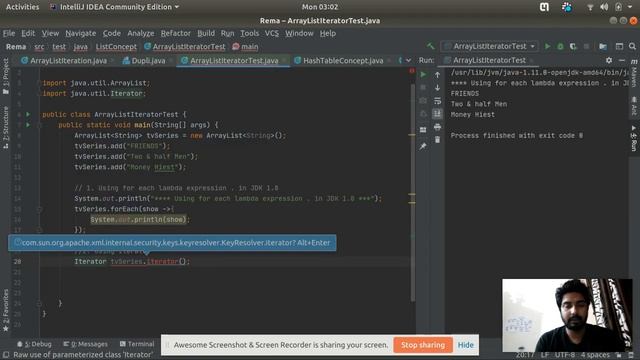Open Run panel settings gear
Image resolution: width=640 pixels, height=360 pixels.
(609, 60)
